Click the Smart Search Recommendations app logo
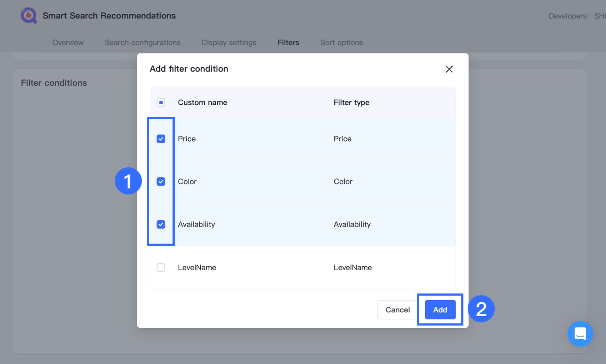This screenshot has width=606, height=364. [x=29, y=16]
